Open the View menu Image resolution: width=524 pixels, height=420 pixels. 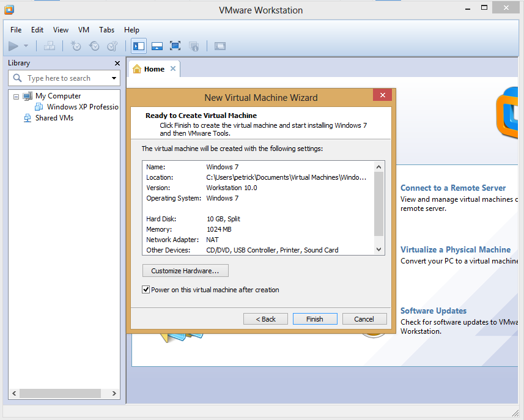pyautogui.click(x=61, y=30)
